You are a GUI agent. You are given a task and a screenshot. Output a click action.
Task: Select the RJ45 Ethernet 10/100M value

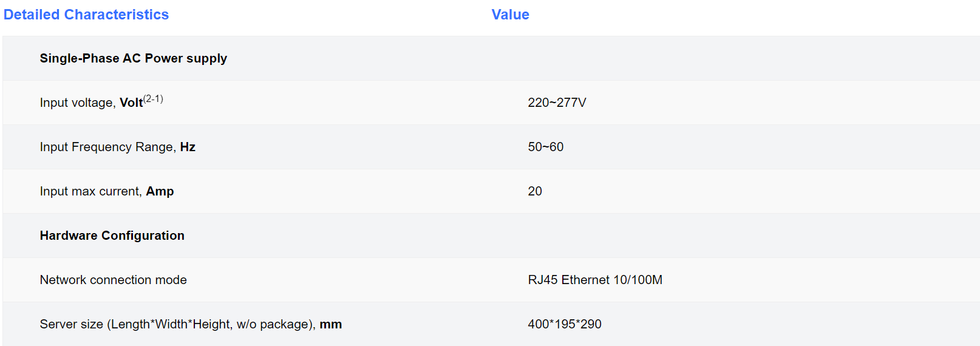595,280
